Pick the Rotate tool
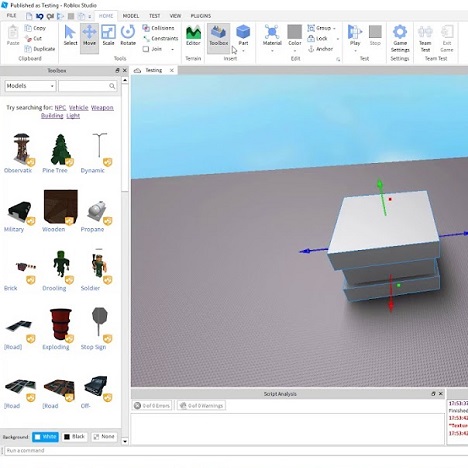 click(x=128, y=36)
